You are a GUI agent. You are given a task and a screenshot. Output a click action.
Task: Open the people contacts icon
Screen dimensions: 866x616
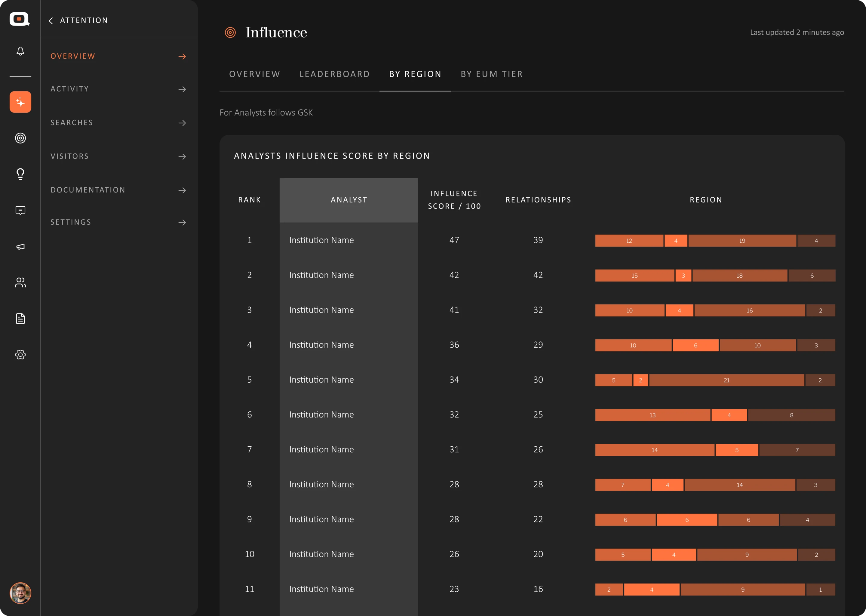click(20, 282)
